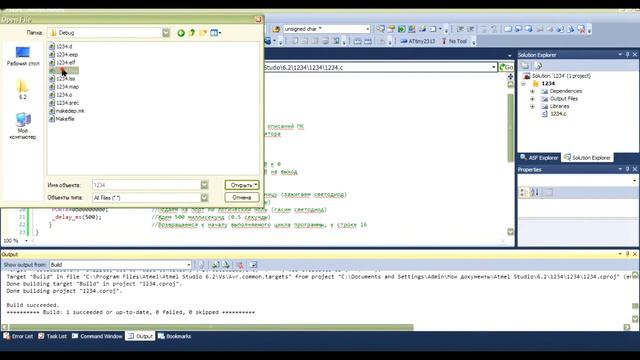The image size is (640, 360).
Task: Click the Отмена (Cancel) button
Action: 242,198
